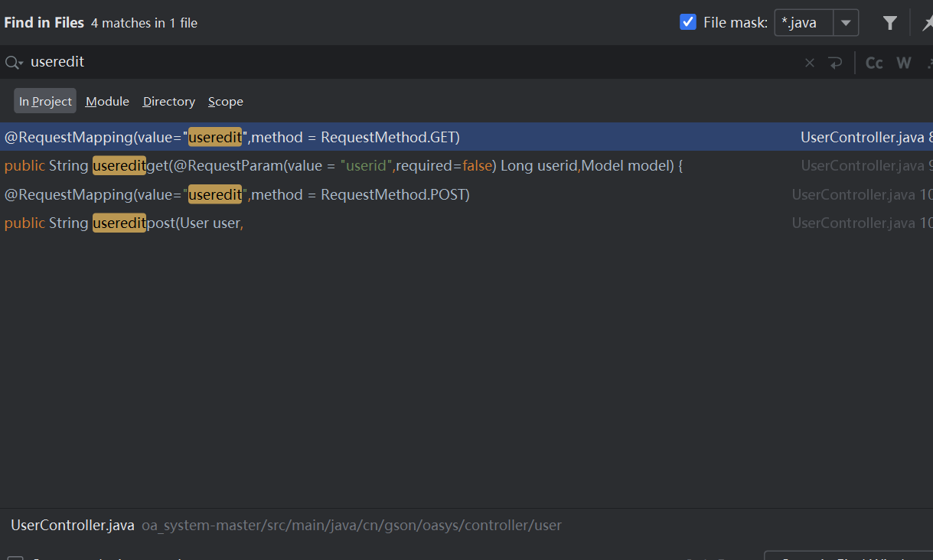This screenshot has height=560, width=933.
Task: Switch to the Scope tab
Action: click(x=225, y=101)
